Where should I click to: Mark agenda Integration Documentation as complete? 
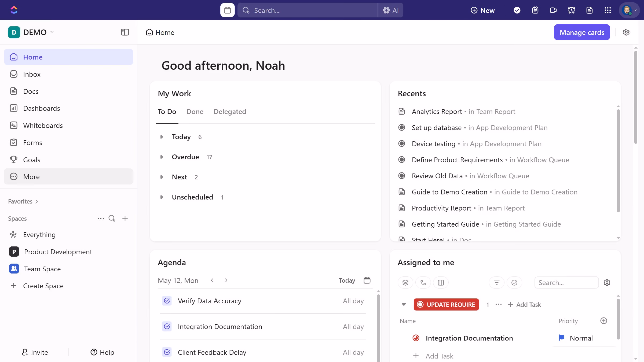[x=167, y=327]
